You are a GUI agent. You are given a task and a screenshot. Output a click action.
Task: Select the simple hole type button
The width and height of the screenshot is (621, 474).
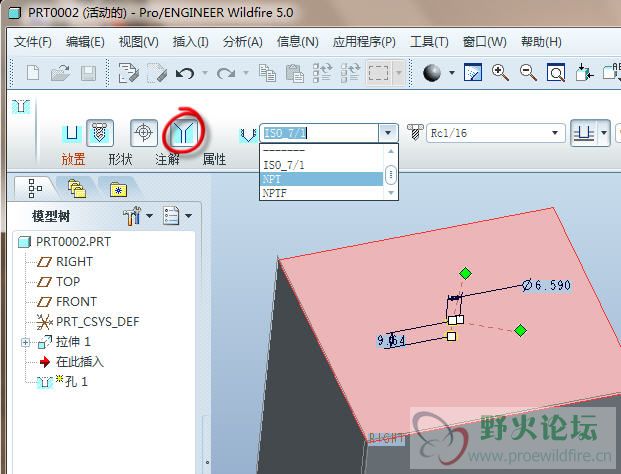pos(72,133)
